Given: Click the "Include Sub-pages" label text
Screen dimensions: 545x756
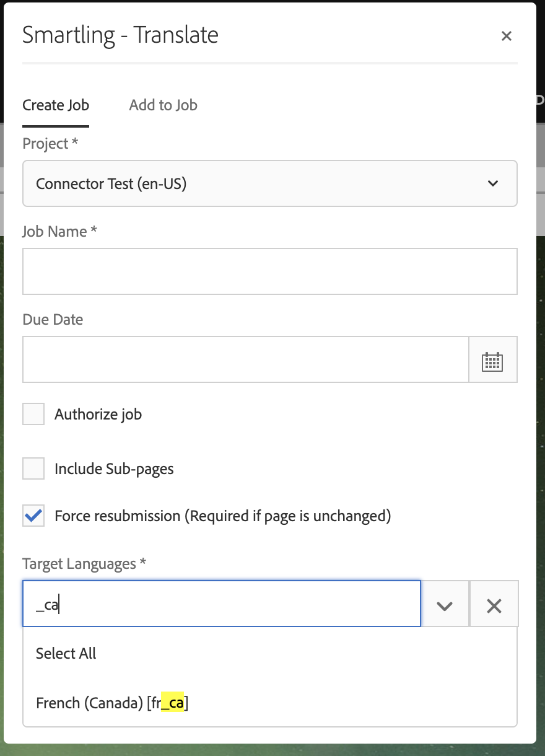Looking at the screenshot, I should coord(114,468).
